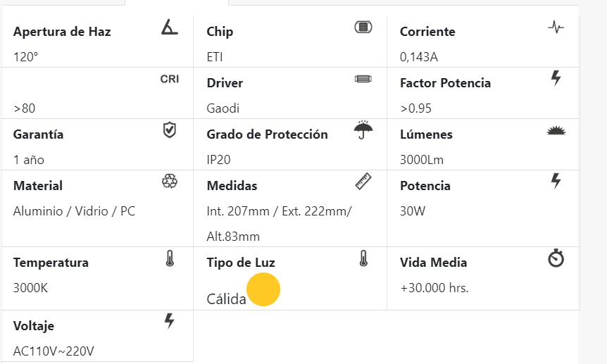
Task: Click the Voltaje lightning bolt icon
Action: point(169,322)
